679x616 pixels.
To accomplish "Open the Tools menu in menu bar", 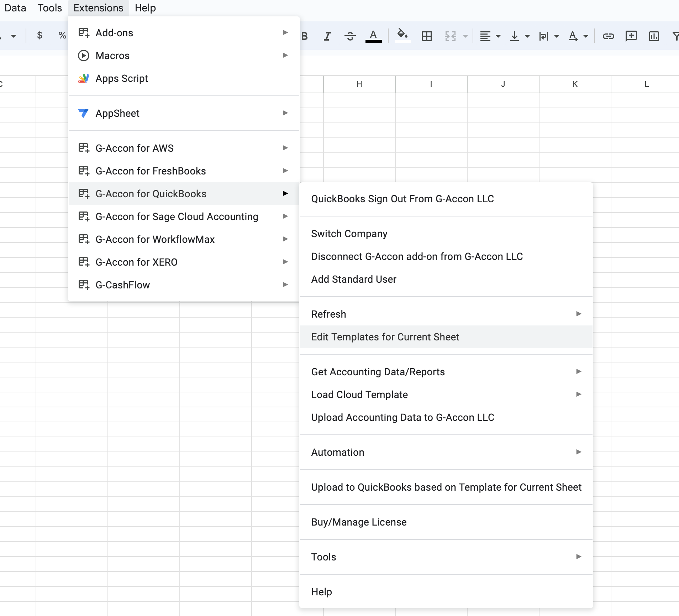I will coord(50,8).
